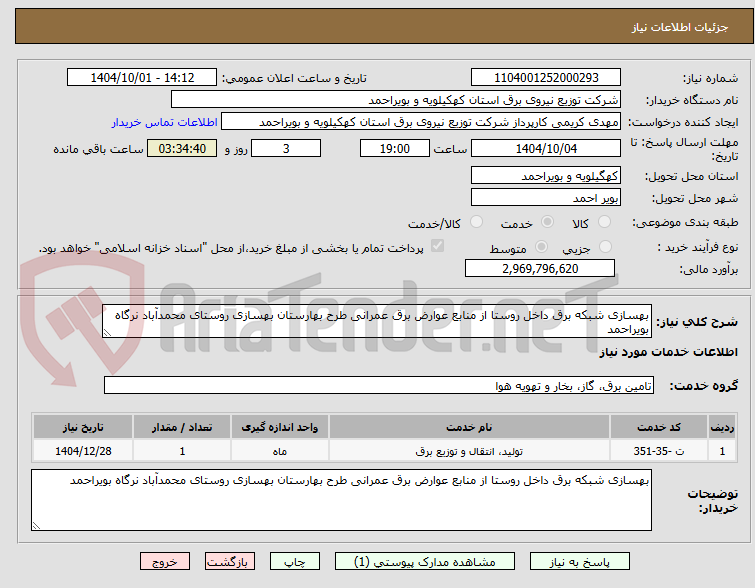Click the اطلاعات خدمات مورد نیاز heading

(668, 353)
